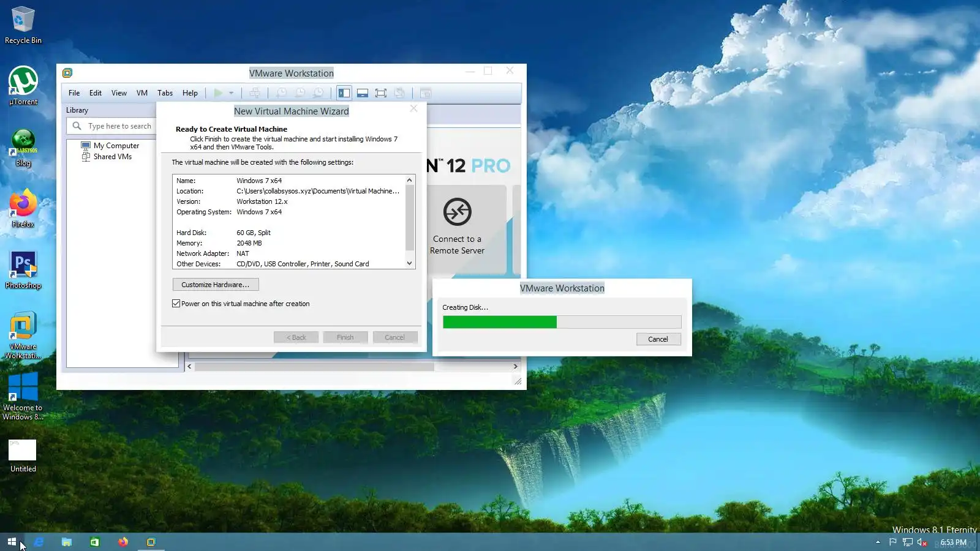
Task: Click the Action Center flag tray icon
Action: point(892,542)
